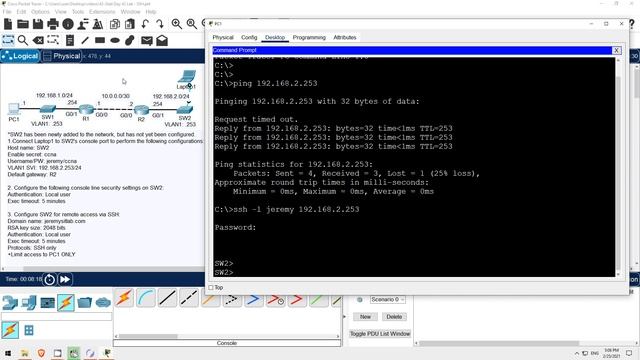Choose the Select tool

pos(8,40)
